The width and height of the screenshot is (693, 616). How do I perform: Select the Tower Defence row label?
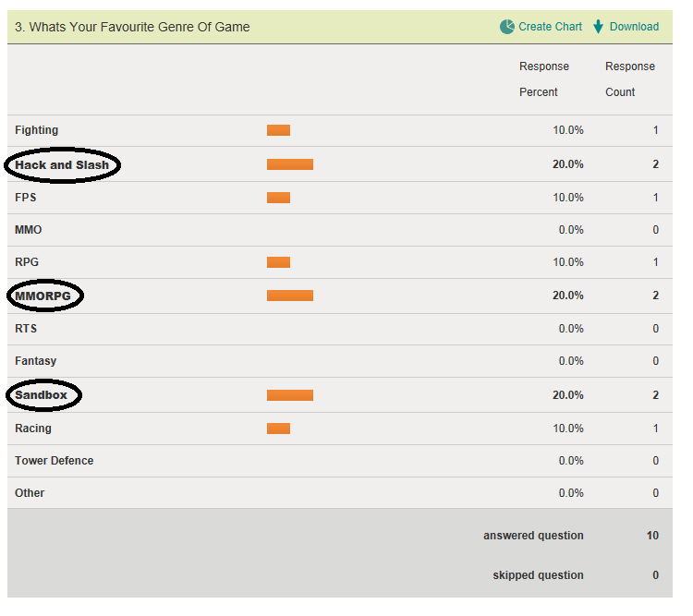[54, 461]
